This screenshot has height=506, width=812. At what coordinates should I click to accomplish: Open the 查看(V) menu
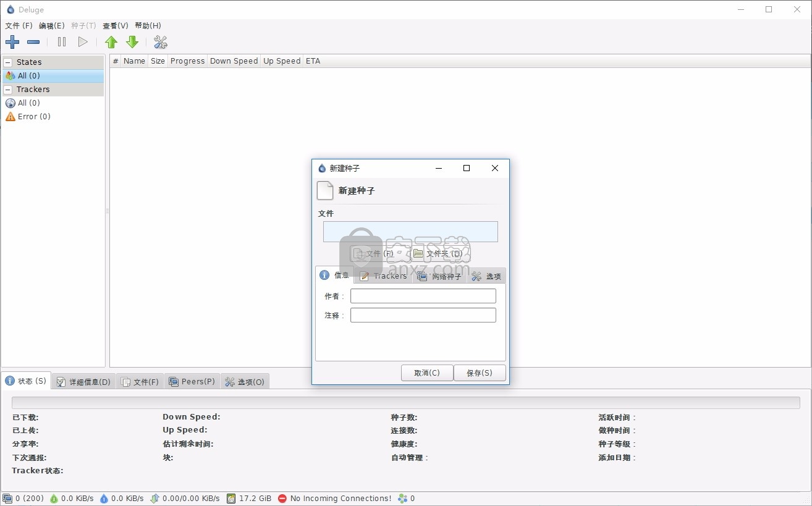116,26
